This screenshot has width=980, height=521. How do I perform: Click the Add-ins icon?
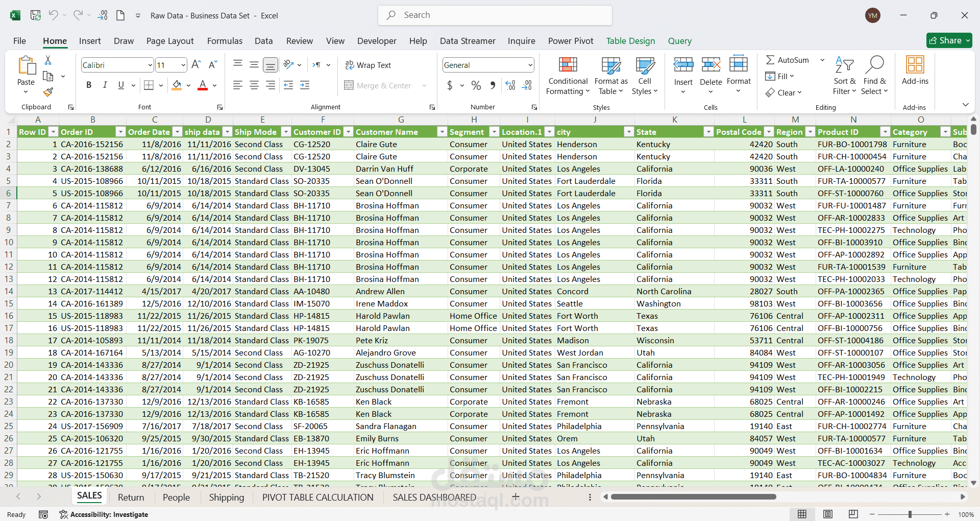[x=915, y=65]
